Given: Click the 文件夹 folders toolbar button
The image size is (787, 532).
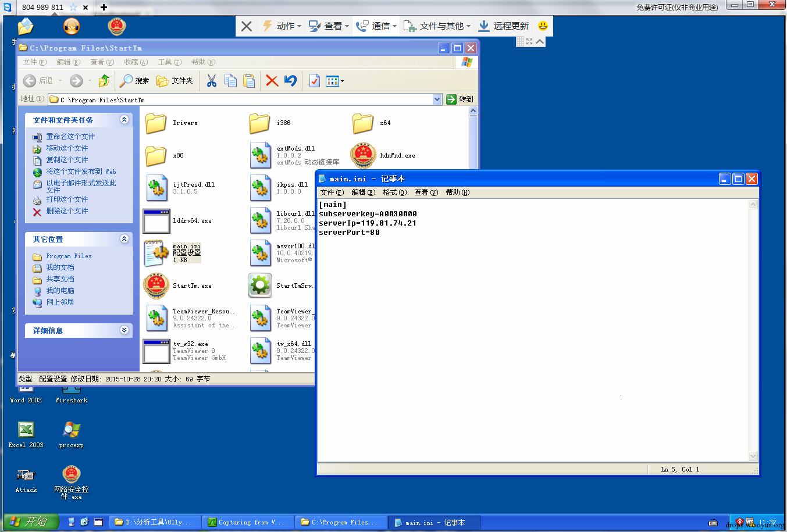Looking at the screenshot, I should click(175, 81).
